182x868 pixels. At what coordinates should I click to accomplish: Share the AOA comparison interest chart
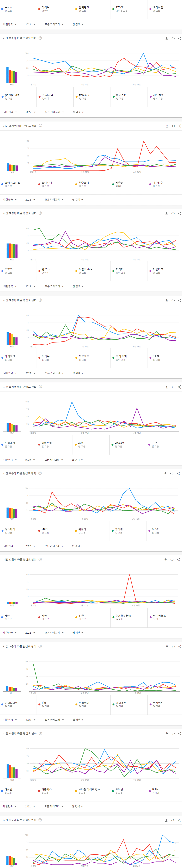(x=178, y=474)
